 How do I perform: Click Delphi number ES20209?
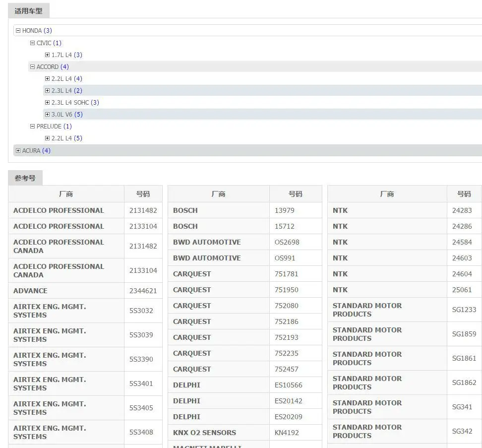[288, 417]
